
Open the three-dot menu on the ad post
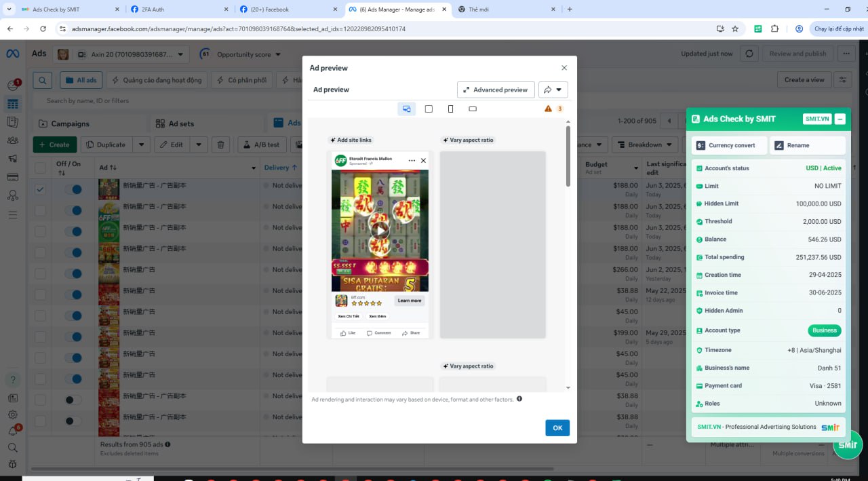(412, 161)
